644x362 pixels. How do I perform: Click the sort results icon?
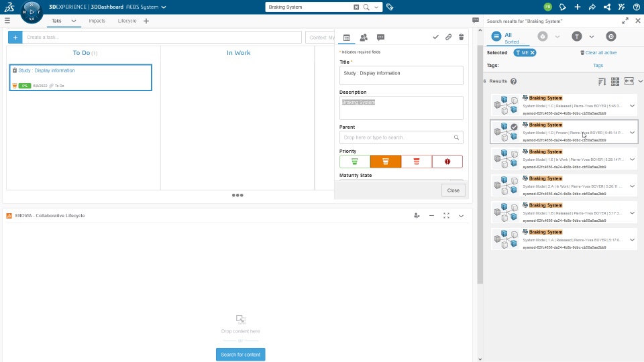[602, 81]
